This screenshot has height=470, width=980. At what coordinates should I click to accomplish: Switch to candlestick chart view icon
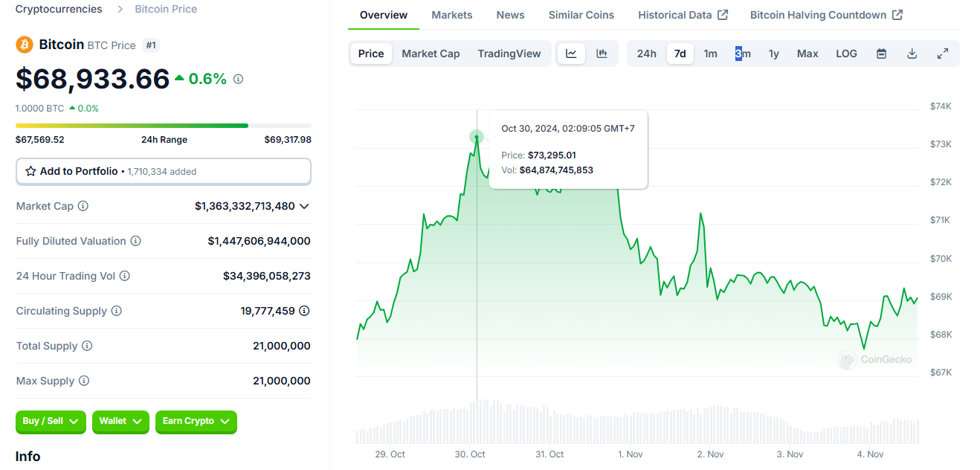point(602,54)
